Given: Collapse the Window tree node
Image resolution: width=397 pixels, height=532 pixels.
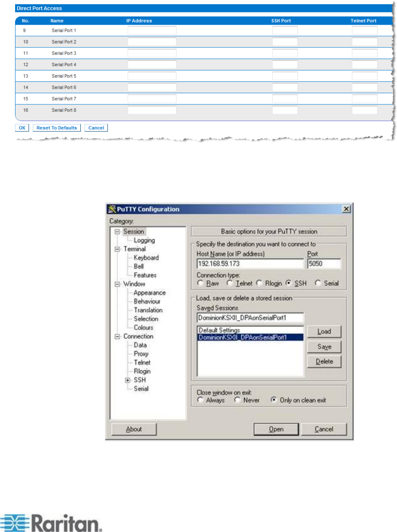Looking at the screenshot, I should click(117, 284).
